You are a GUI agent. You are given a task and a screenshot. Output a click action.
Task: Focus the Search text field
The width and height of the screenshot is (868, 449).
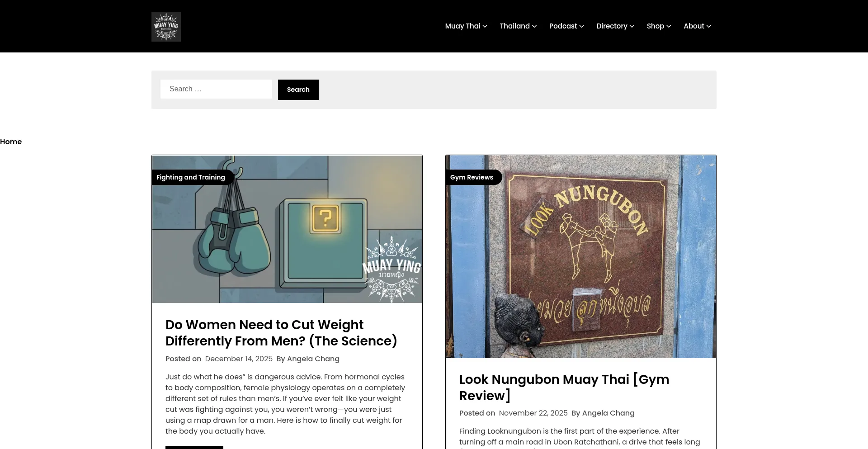[216, 89]
